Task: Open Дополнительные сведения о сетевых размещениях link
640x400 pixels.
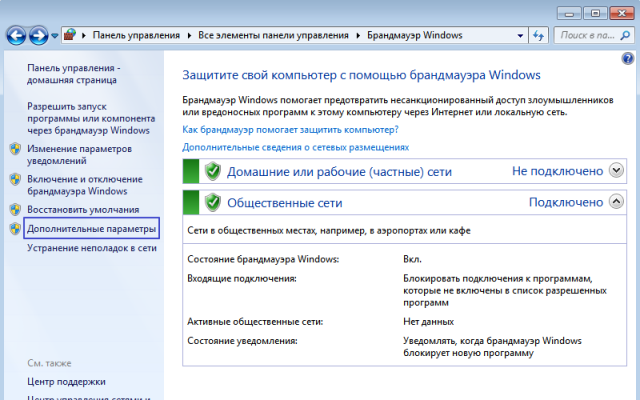Action: click(296, 147)
